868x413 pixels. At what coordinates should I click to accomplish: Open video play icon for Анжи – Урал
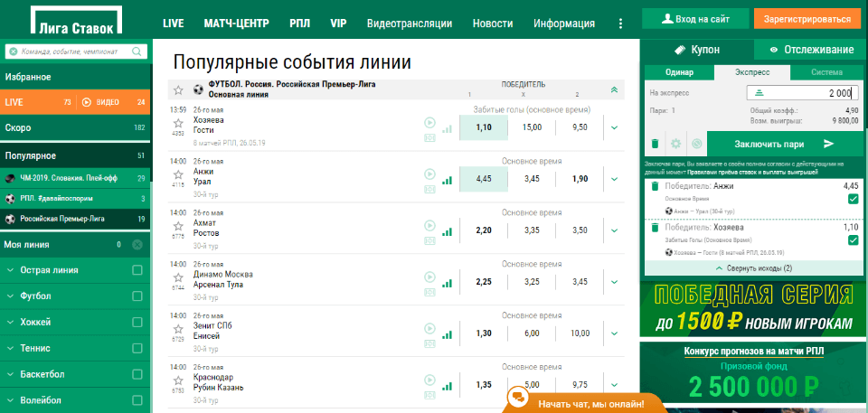click(429, 174)
